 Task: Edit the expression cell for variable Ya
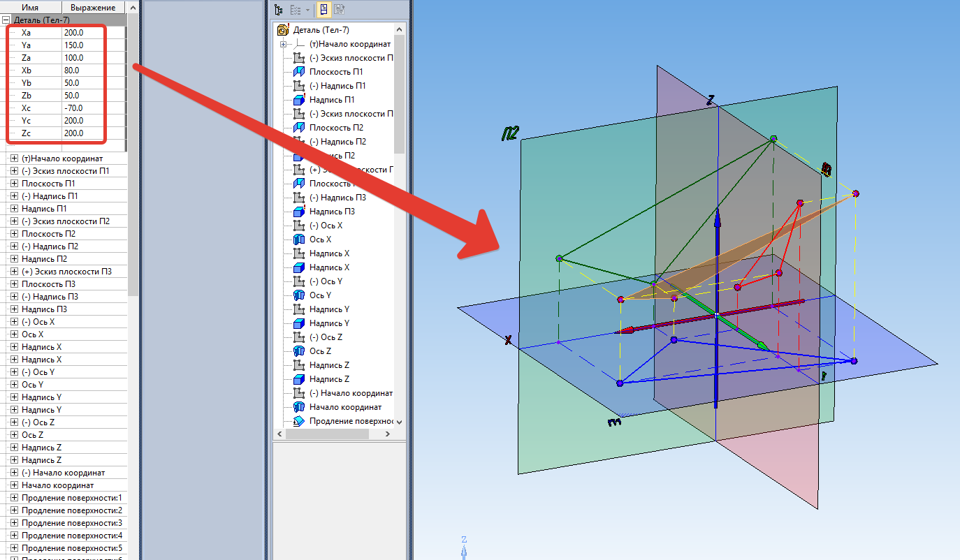pos(94,45)
